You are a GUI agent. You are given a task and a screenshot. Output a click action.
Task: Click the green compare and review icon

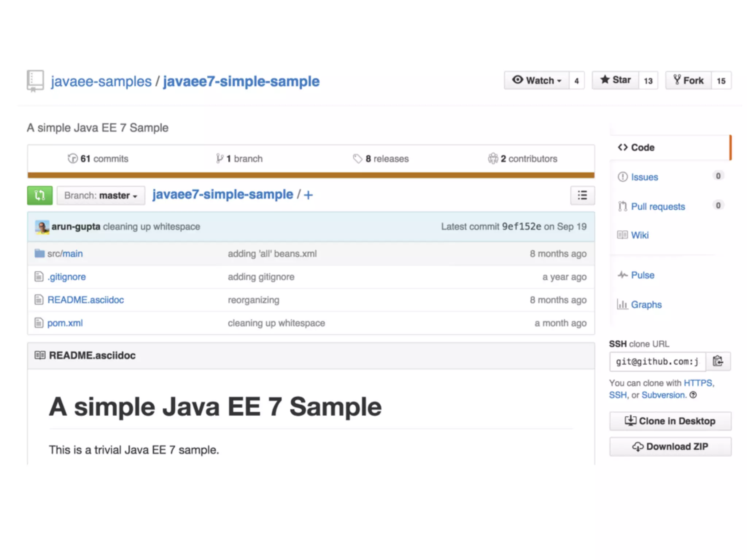tap(40, 195)
